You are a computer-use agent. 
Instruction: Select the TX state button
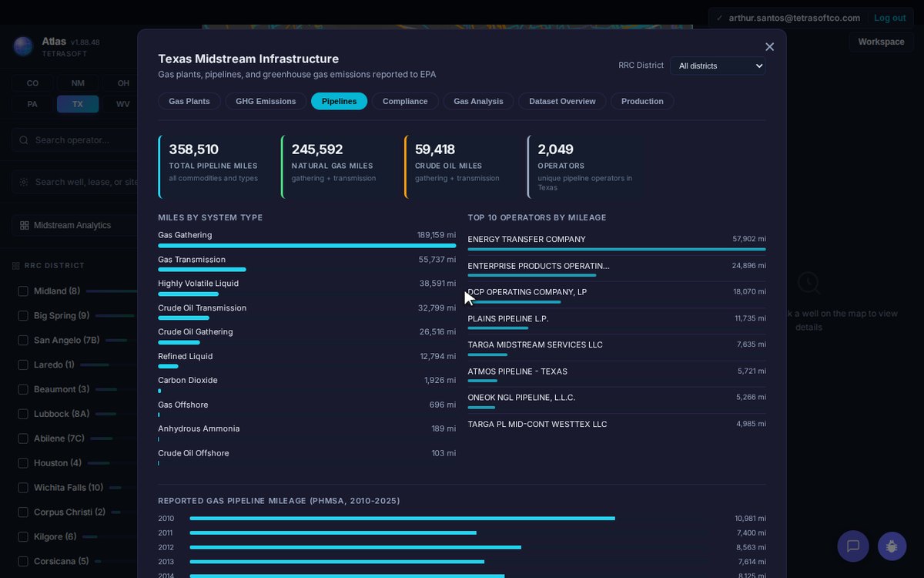[x=78, y=104]
